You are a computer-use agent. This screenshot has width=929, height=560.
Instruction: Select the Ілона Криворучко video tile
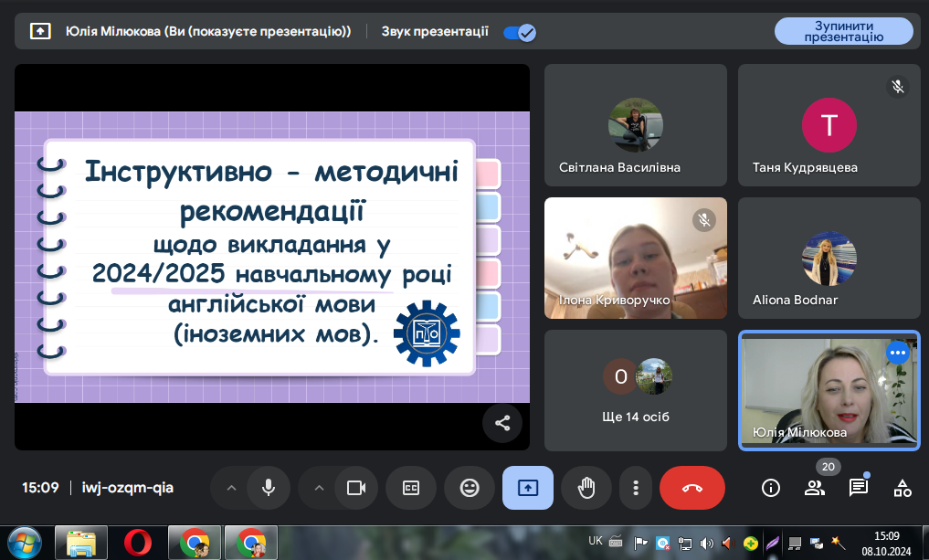635,258
